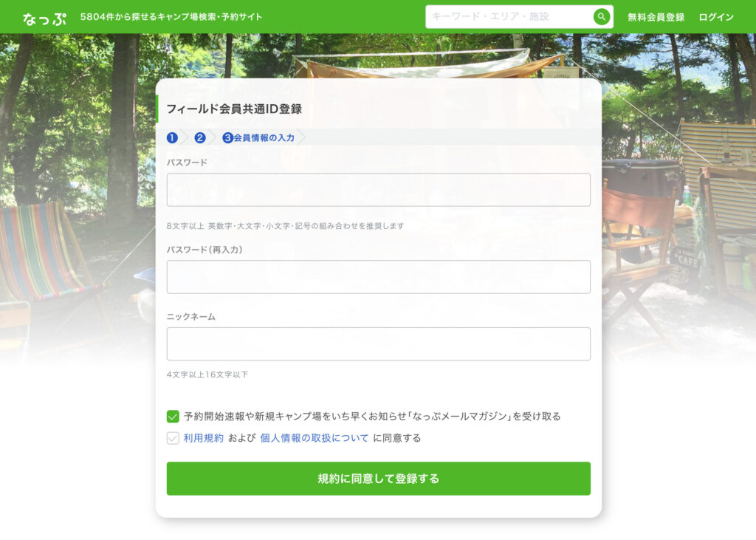Click ログイン in the top bar

tap(716, 17)
